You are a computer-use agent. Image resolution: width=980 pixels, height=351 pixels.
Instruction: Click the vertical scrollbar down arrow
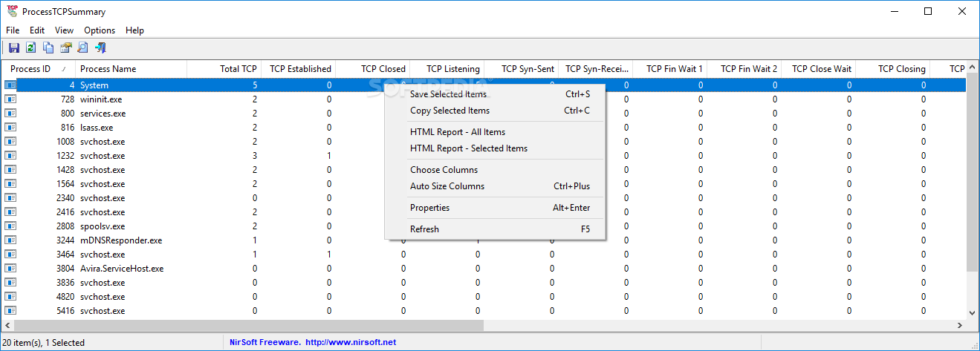(973, 312)
